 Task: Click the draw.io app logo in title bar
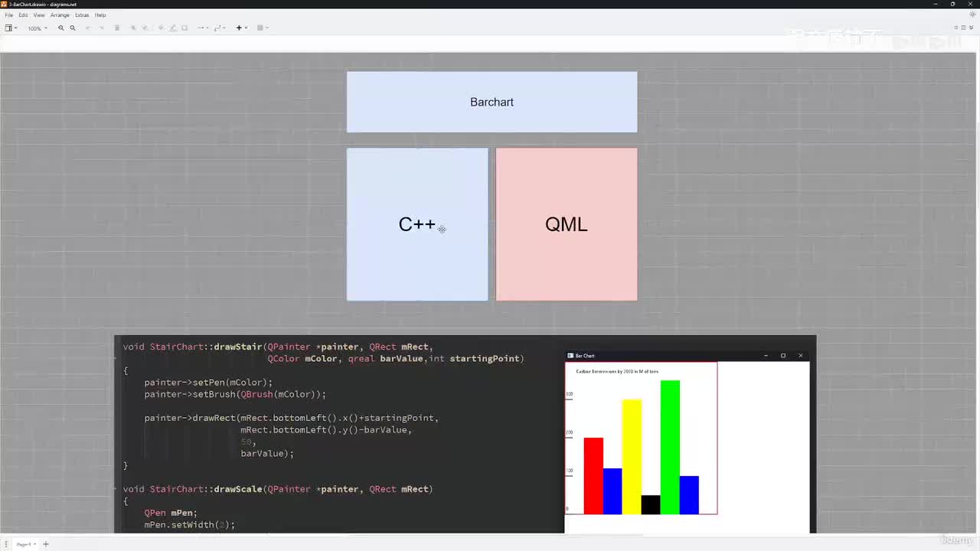5,4
